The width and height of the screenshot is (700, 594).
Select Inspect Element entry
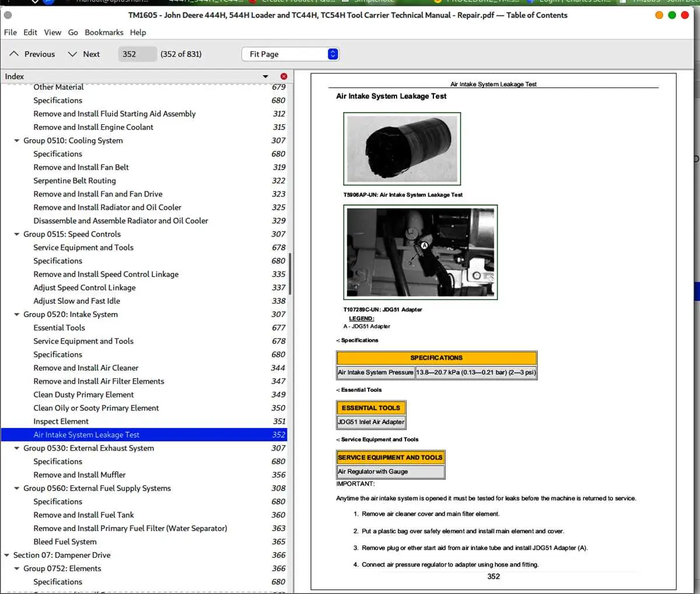tap(61, 422)
